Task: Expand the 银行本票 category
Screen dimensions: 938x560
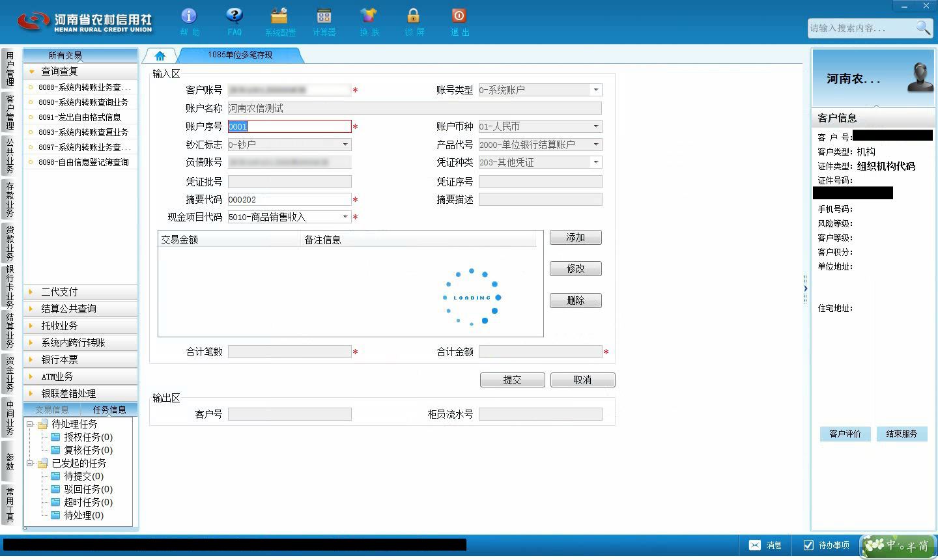Action: point(81,359)
